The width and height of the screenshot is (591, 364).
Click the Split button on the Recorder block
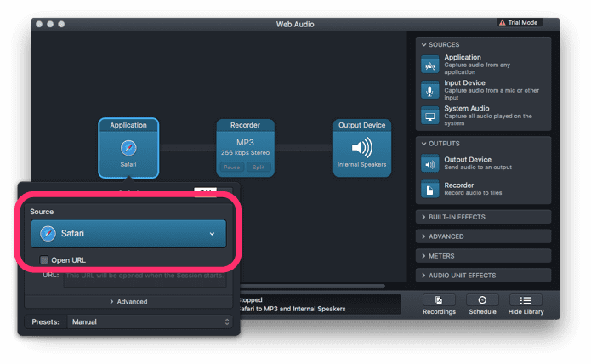pyautogui.click(x=259, y=167)
